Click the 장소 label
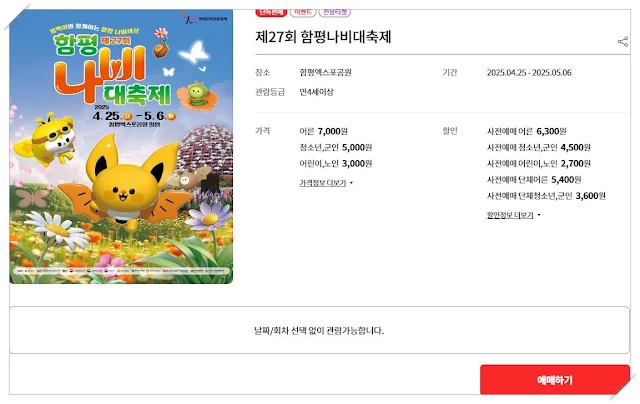The image size is (640, 404). pos(262,72)
